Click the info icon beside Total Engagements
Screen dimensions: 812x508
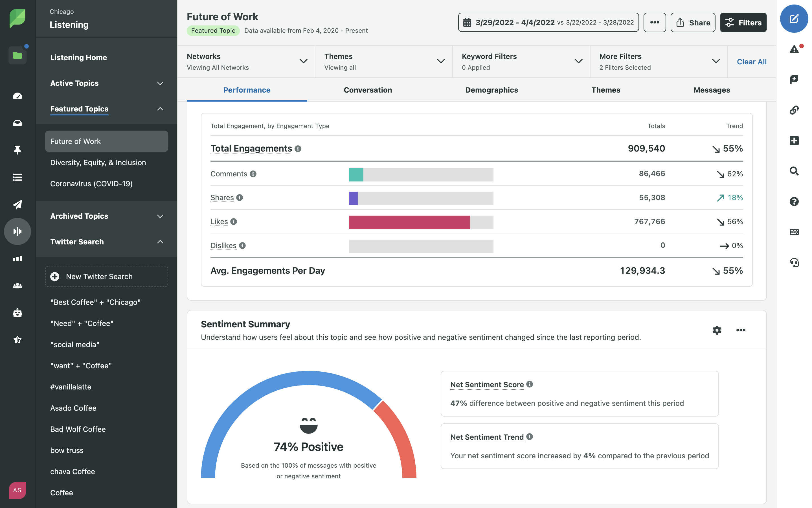coord(298,148)
